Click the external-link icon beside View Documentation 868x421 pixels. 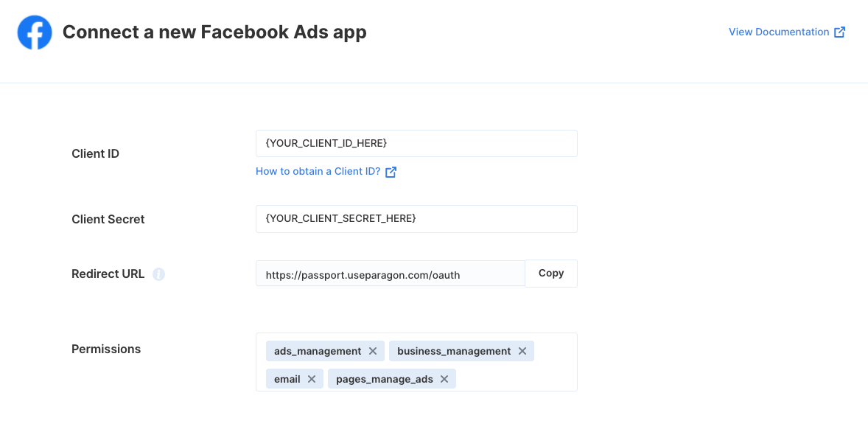coord(840,32)
